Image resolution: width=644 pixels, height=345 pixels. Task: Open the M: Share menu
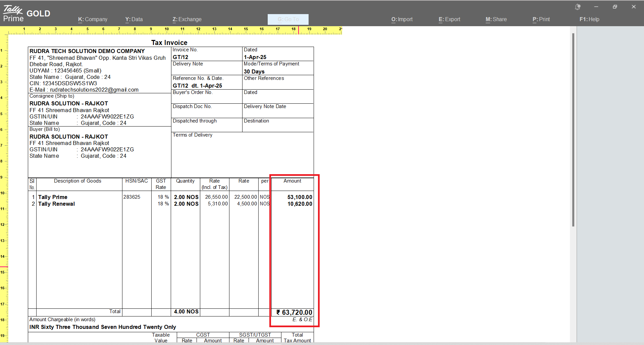coord(496,19)
